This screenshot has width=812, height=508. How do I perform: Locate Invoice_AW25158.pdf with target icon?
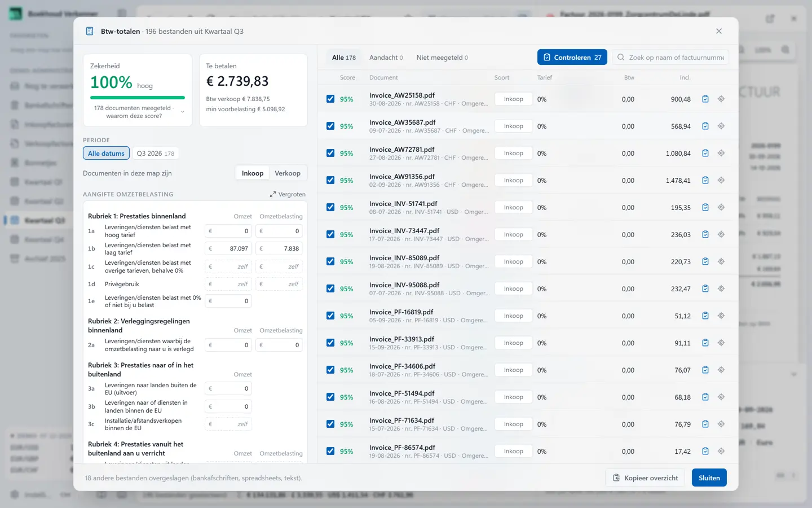click(x=721, y=99)
